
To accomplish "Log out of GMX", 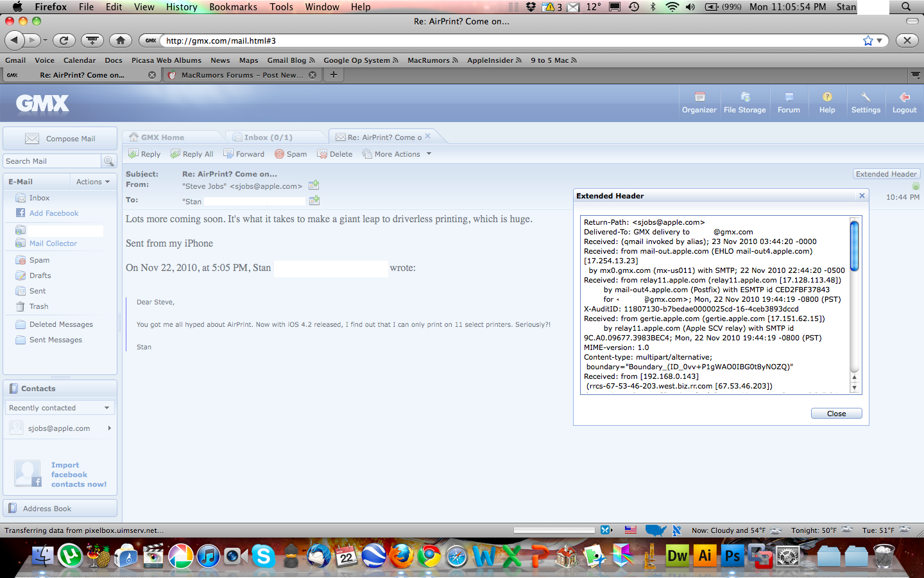I will tap(904, 103).
